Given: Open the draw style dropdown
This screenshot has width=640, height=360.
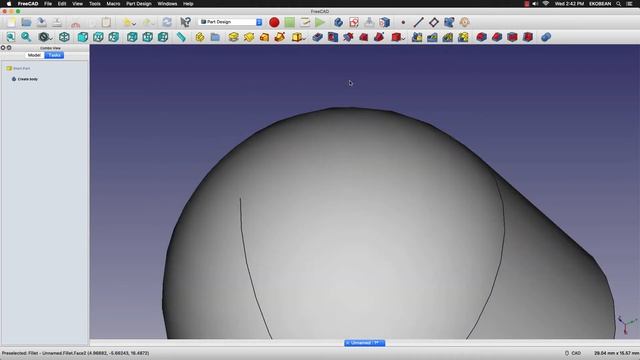Looking at the screenshot, I should coord(44,37).
